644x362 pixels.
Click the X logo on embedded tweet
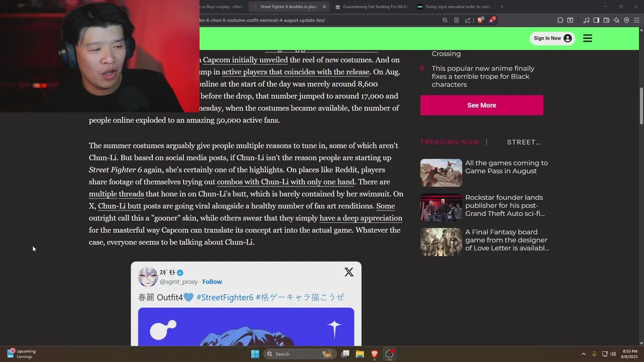coord(349,272)
